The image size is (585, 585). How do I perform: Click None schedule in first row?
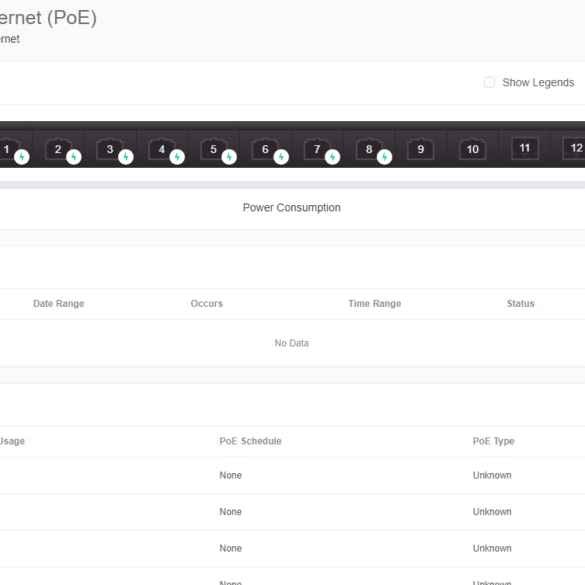[x=231, y=475]
